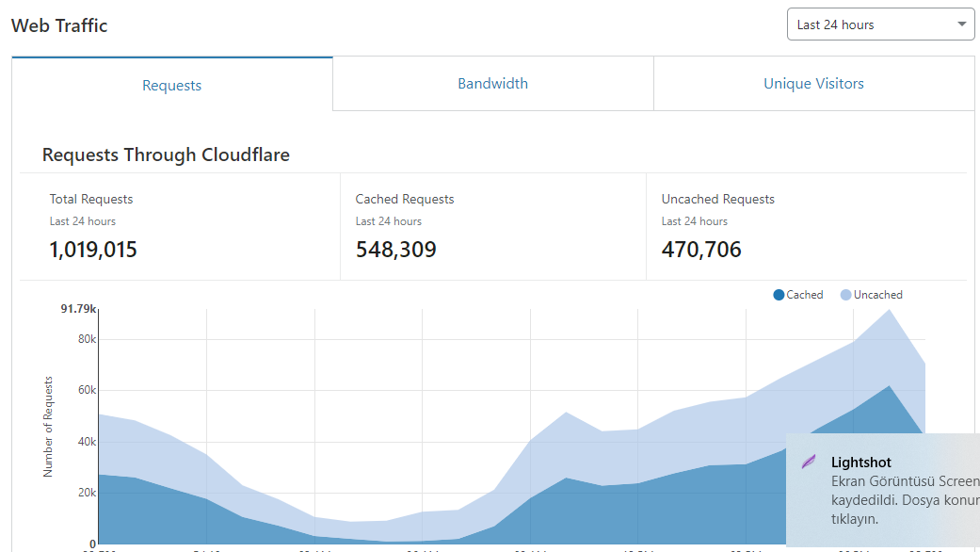980x552 pixels.
Task: Open the Unique Visitors tab
Action: pos(813,84)
